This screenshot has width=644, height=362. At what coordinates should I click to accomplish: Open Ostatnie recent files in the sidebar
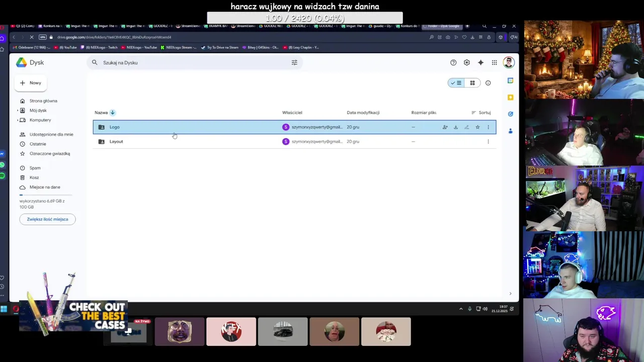point(38,144)
